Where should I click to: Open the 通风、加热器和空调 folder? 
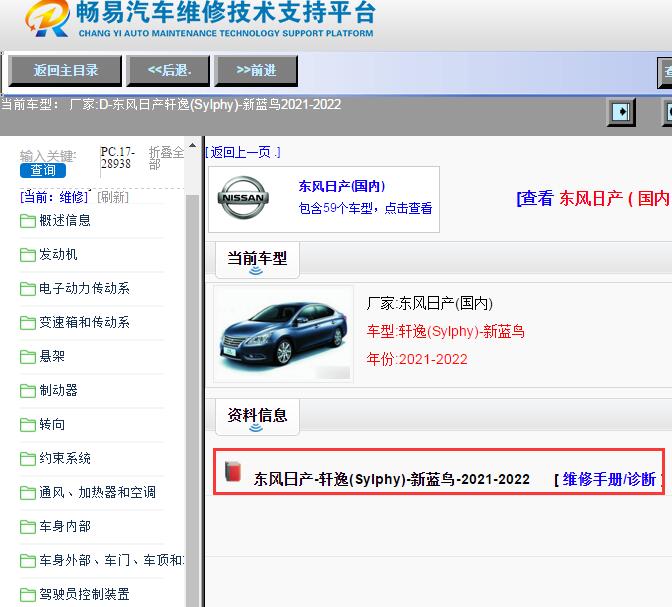coord(88,493)
